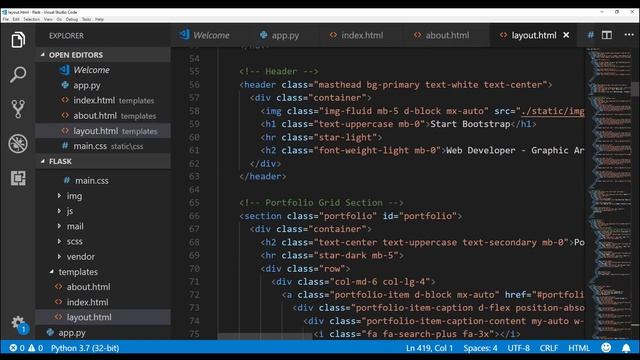This screenshot has width=640, height=360.
Task: Click UTF-8 encoding selector
Action: (x=518, y=348)
